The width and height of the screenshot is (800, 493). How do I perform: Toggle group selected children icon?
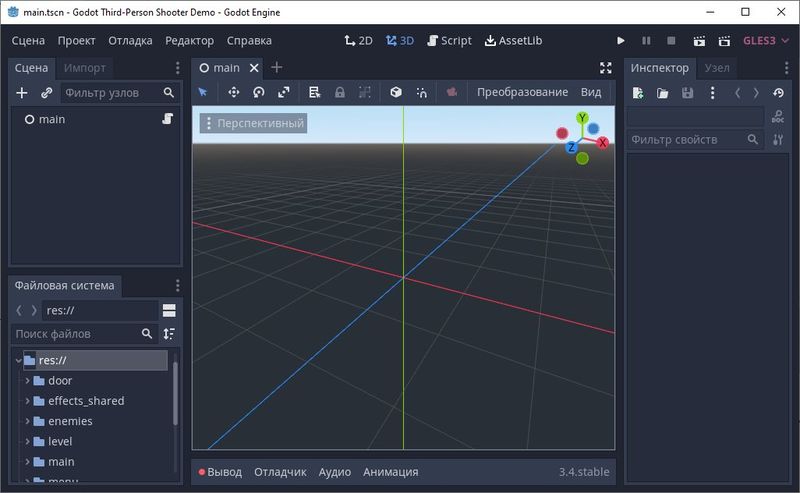pyautogui.click(x=364, y=92)
